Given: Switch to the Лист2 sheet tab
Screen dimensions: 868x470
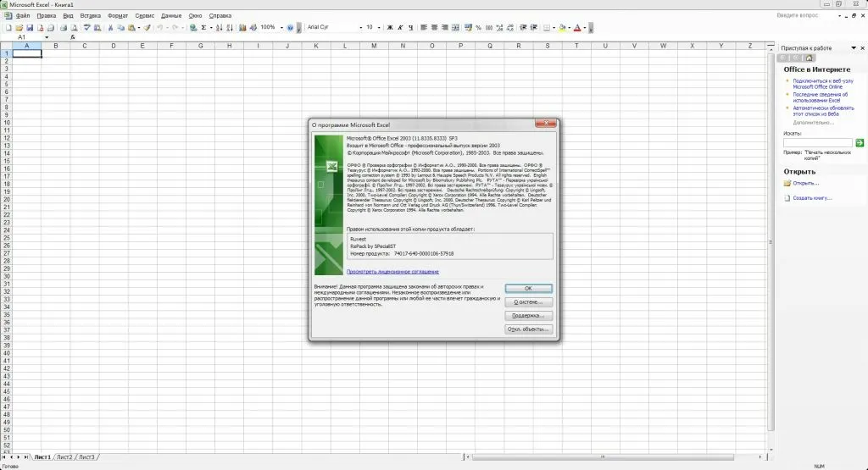Looking at the screenshot, I should 64,457.
